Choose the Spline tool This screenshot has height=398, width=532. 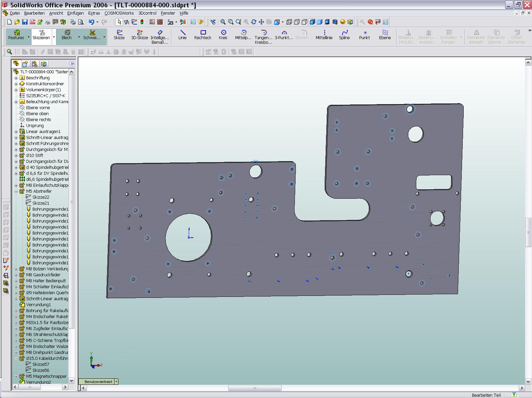pos(344,34)
